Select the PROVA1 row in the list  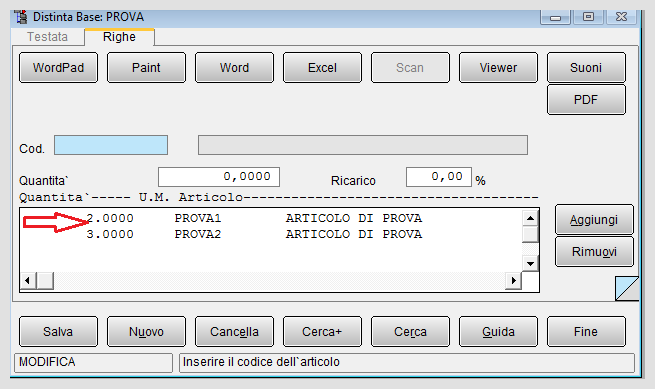click(271, 218)
